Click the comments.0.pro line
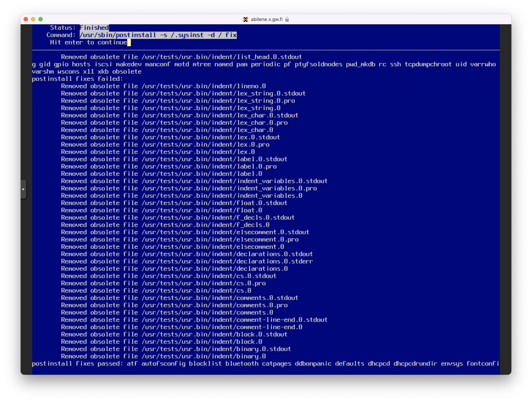The image size is (532, 402). 174,305
